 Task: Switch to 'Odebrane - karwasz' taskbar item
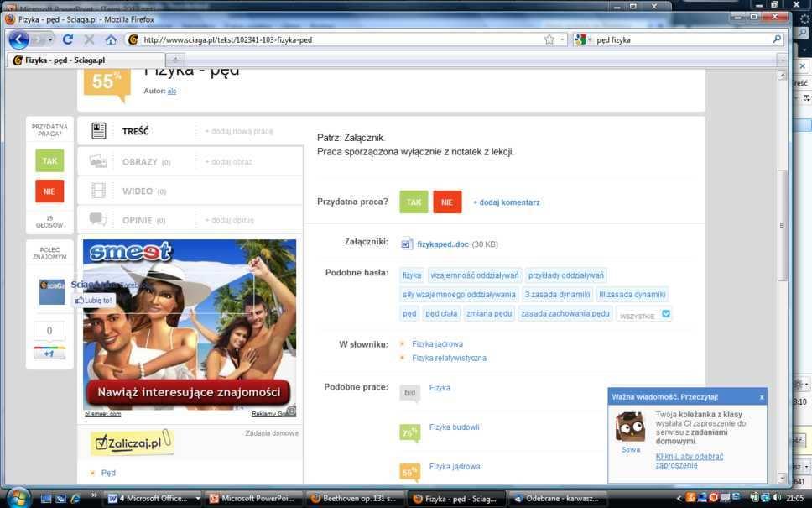pyautogui.click(x=557, y=499)
